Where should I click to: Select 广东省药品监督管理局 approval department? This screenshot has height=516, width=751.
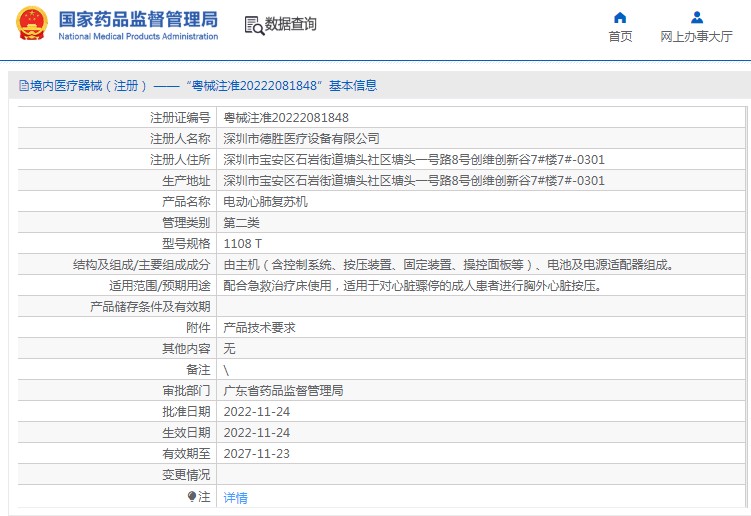(x=284, y=391)
